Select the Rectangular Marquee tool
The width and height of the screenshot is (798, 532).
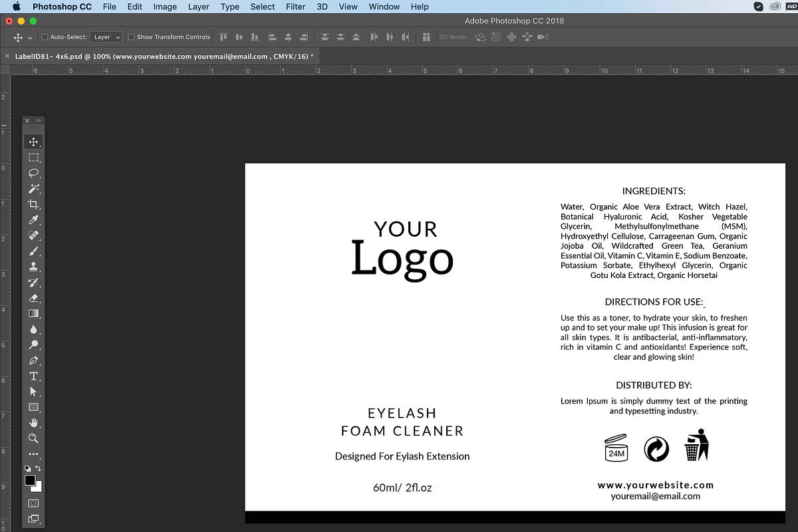click(33, 158)
